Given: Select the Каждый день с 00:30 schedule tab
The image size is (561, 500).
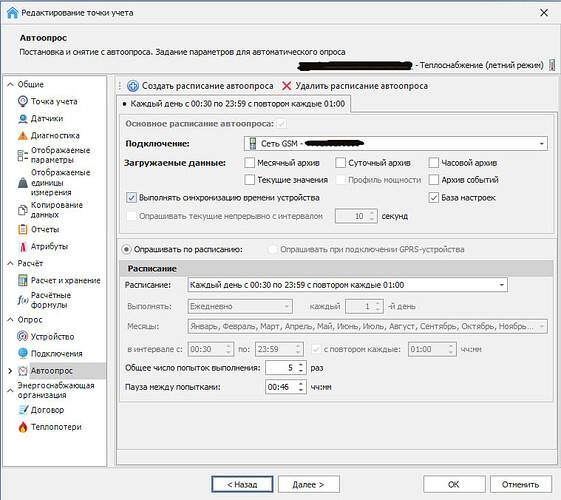Looking at the screenshot, I should coord(234,104).
